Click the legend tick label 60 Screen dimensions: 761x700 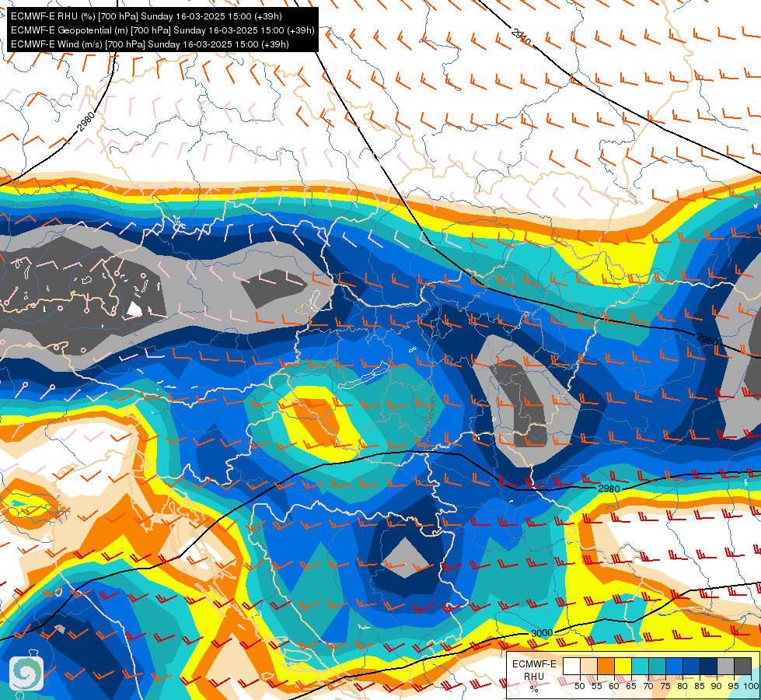[x=614, y=686]
